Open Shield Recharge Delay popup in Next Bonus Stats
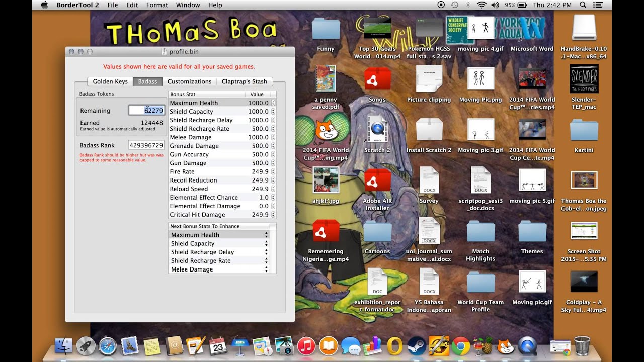The image size is (644, 362). tap(219, 252)
